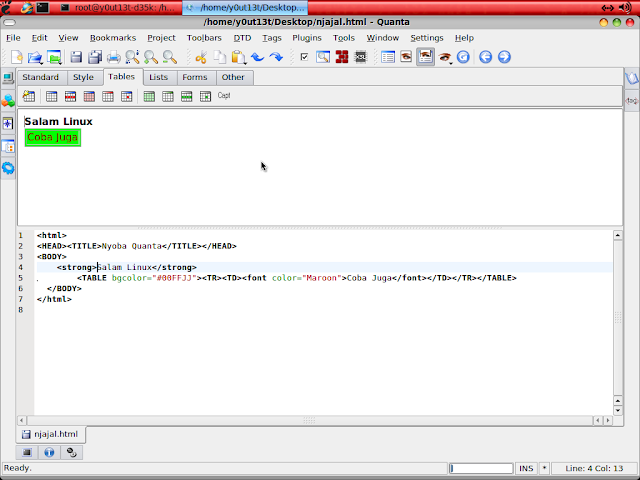Screen dimensions: 640x480
Task: Switch to the Lists toolbar tab
Action: click(x=158, y=77)
